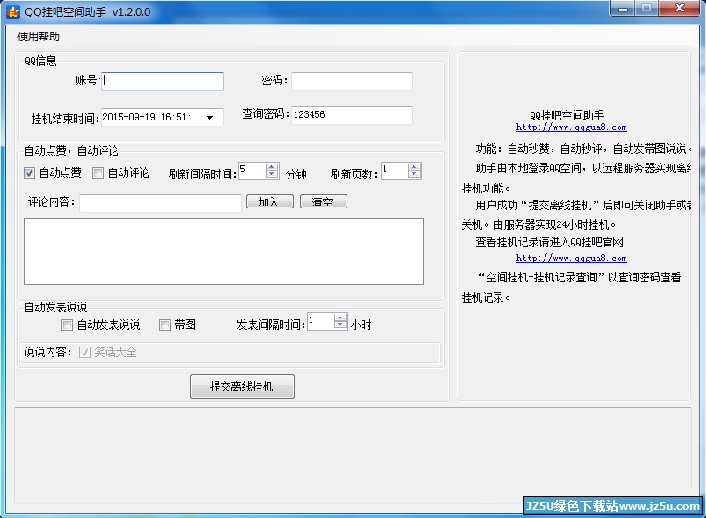Click the empty log panel at the bottom

pos(353,455)
